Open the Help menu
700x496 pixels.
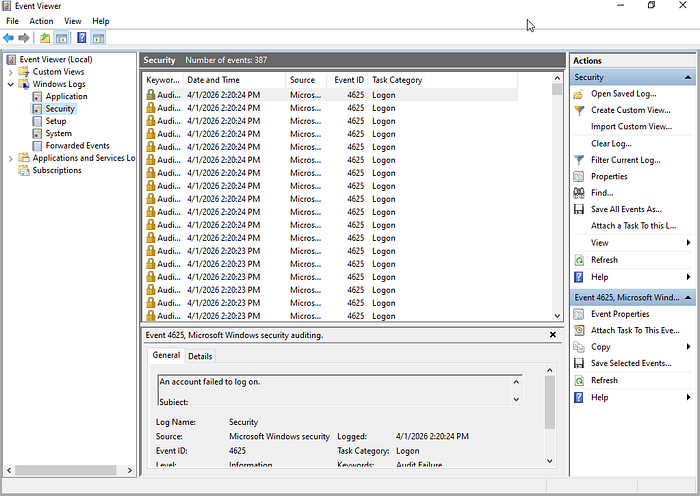coord(100,21)
